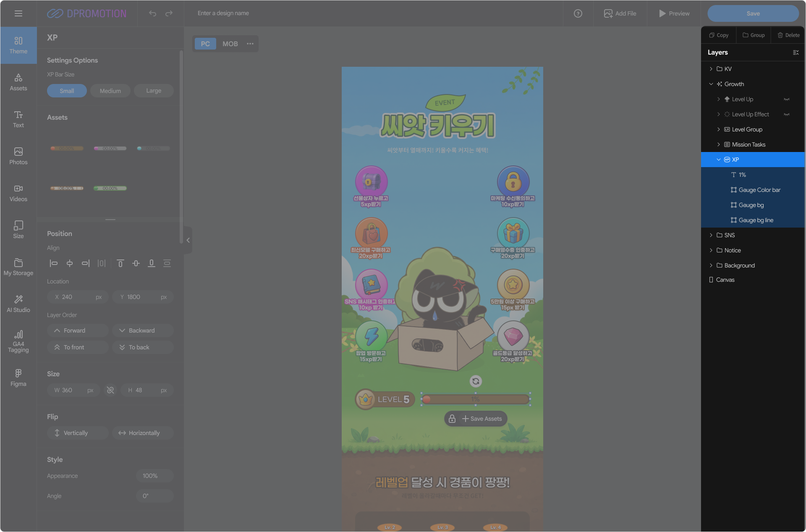806x532 pixels.
Task: Expand the KV layer folder
Action: click(x=711, y=69)
